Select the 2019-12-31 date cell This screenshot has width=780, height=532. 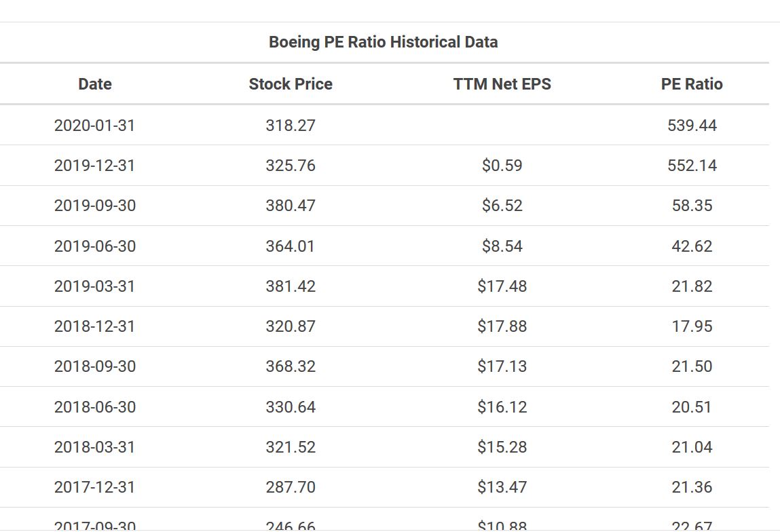(95, 166)
